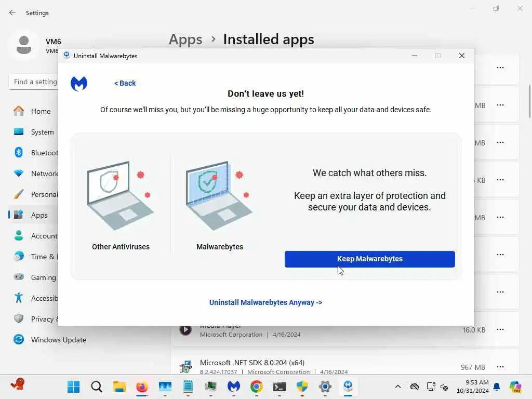Open the Windows Start menu
This screenshot has width=532, height=399.
click(x=73, y=387)
